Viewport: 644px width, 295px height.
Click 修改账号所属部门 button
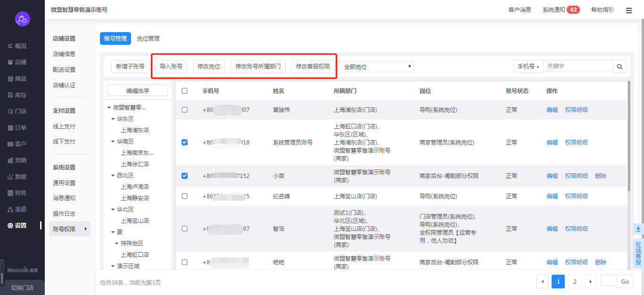tap(258, 67)
